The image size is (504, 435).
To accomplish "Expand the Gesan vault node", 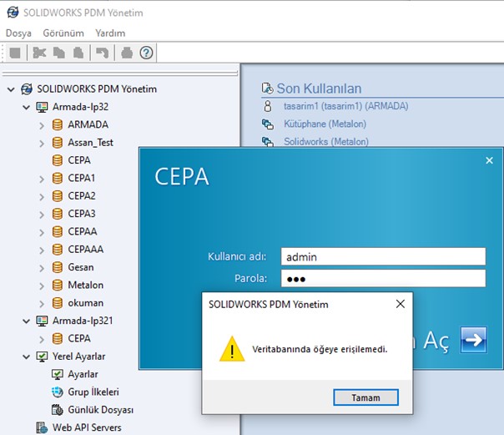I will [x=43, y=268].
